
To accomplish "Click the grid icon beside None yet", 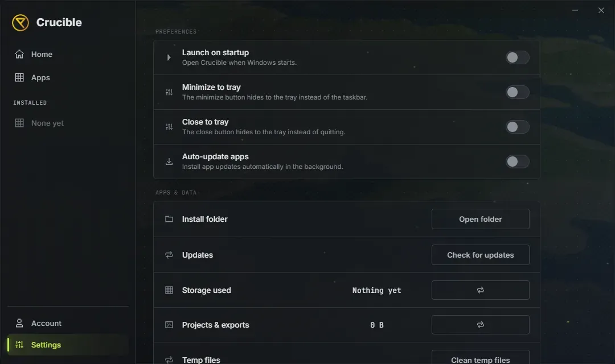I will coord(19,123).
